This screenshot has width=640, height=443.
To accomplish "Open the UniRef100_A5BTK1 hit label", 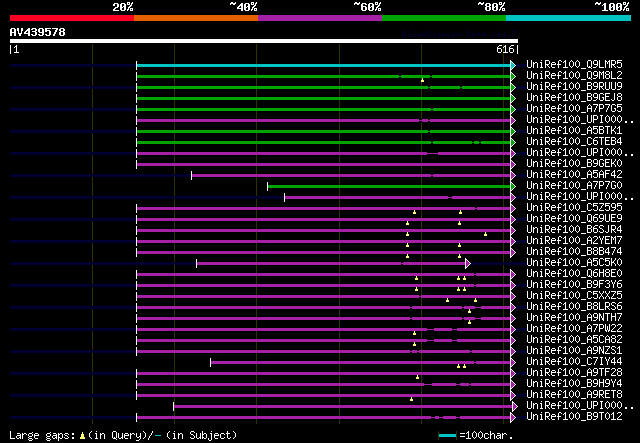I will pos(574,131).
